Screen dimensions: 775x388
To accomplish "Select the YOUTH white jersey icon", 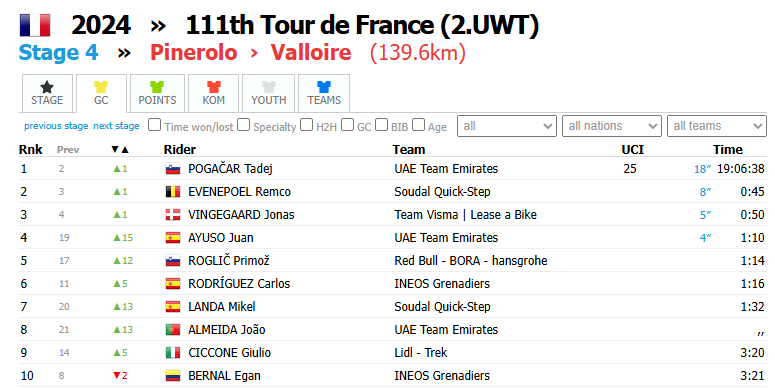I will (268, 87).
